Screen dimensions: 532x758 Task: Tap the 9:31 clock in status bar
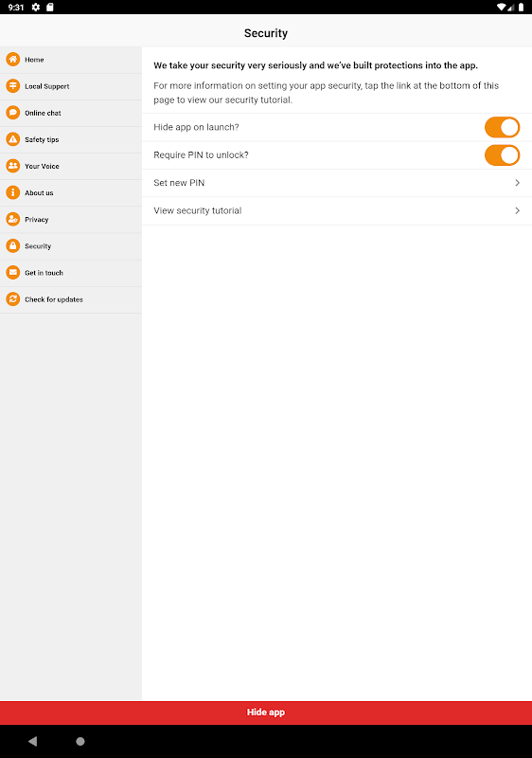pyautogui.click(x=16, y=8)
